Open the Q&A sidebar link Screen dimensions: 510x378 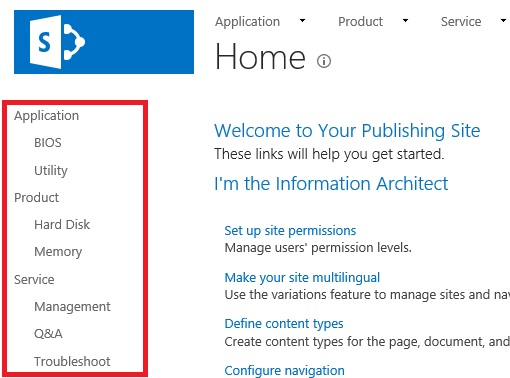pyautogui.click(x=48, y=334)
